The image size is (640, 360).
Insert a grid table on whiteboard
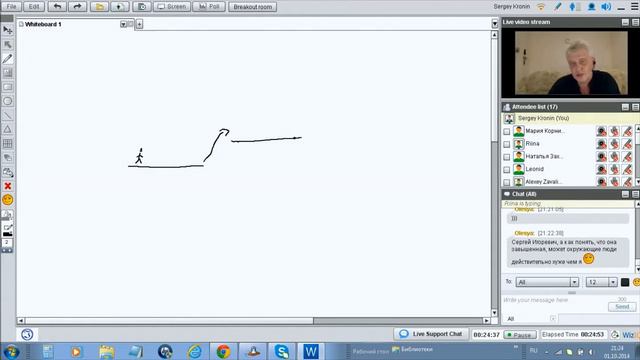click(x=7, y=144)
